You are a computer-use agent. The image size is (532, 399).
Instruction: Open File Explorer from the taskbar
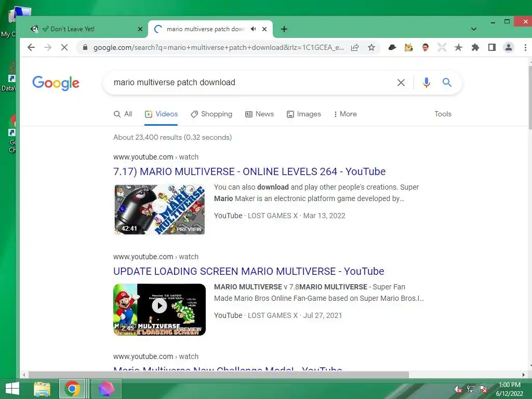42,389
